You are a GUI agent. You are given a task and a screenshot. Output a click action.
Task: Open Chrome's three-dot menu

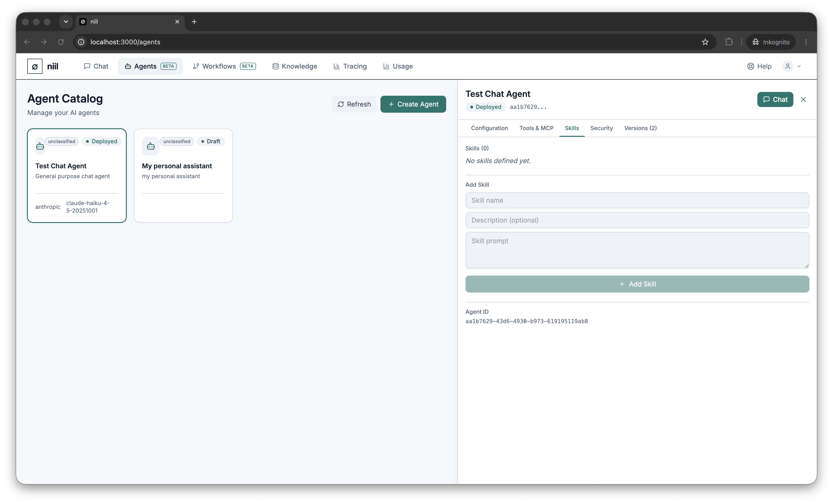806,42
